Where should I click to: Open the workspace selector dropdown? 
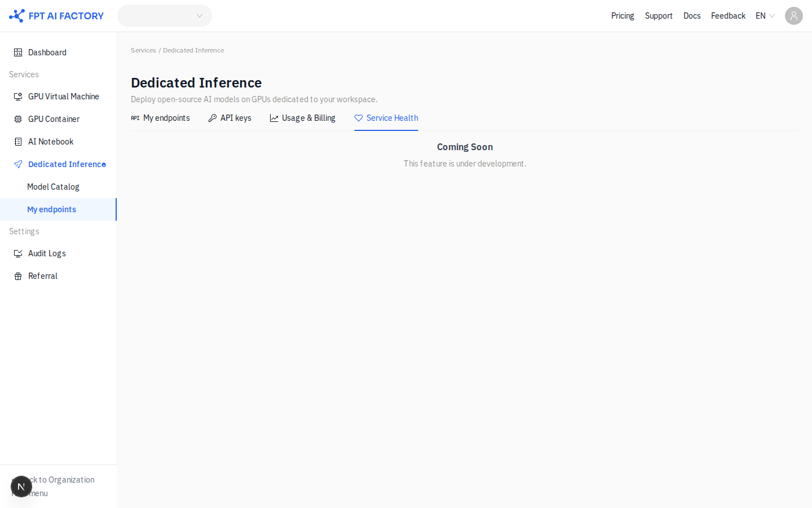(x=165, y=16)
